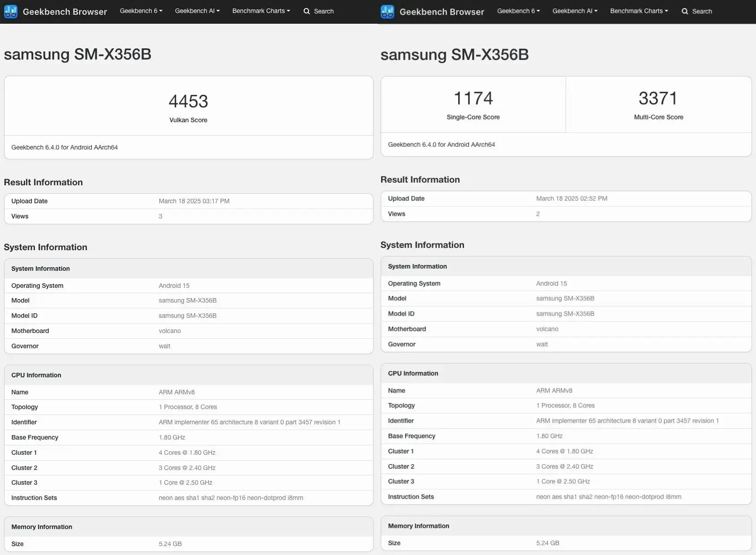Click Motherboard value volcano, right page

click(547, 329)
